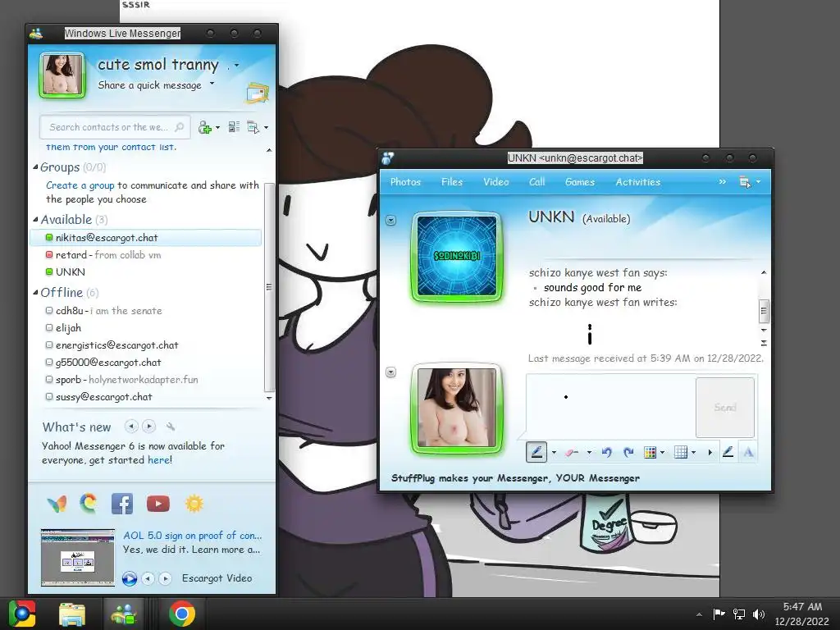Click the magnifier icon in contact search box
Screen dimensions: 840x630
[x=180, y=127]
